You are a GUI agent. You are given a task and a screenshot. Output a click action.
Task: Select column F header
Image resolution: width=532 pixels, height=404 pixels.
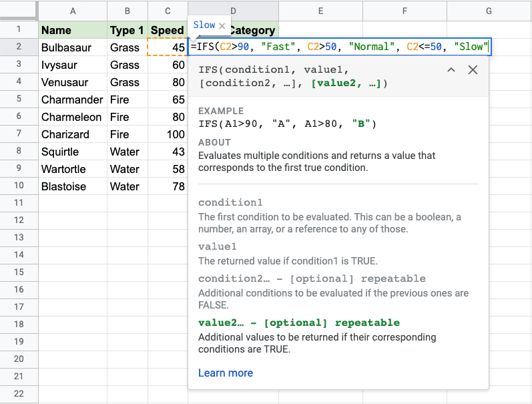point(405,11)
